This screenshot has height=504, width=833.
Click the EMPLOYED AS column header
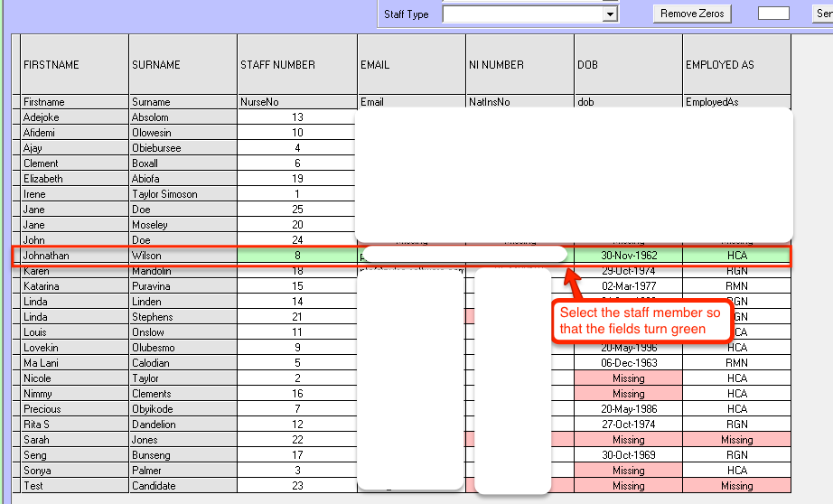pyautogui.click(x=736, y=65)
